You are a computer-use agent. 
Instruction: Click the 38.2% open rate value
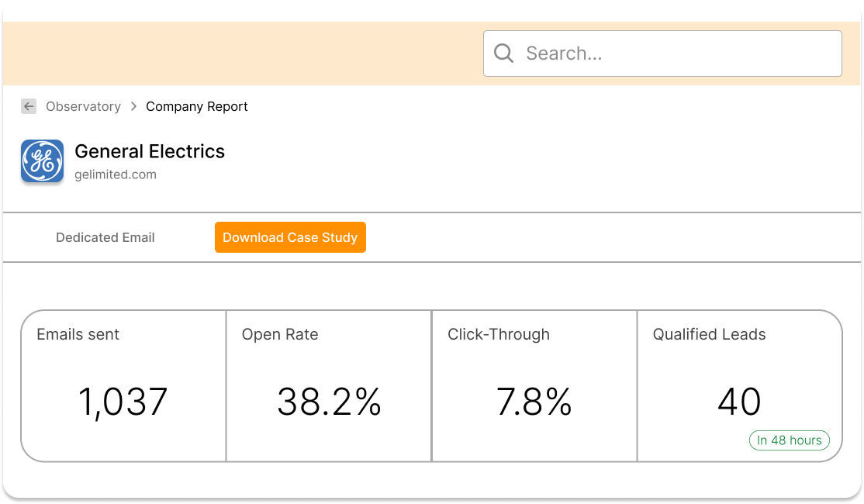pyautogui.click(x=329, y=402)
